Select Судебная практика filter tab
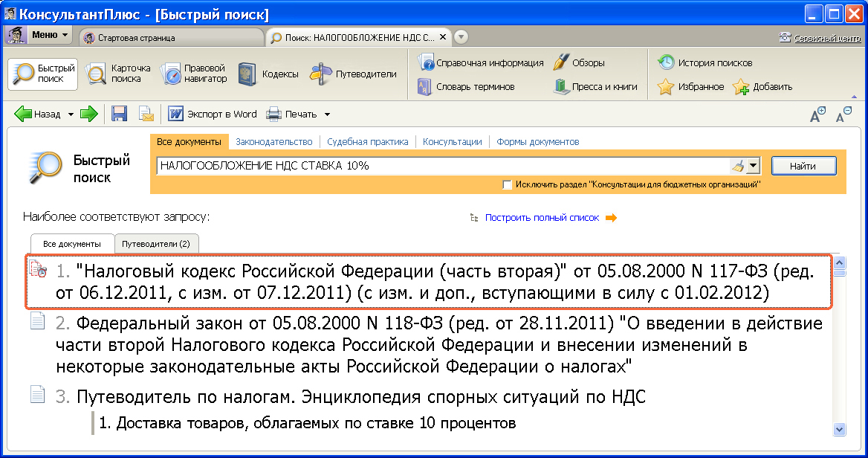The height and width of the screenshot is (458, 868). pyautogui.click(x=368, y=142)
